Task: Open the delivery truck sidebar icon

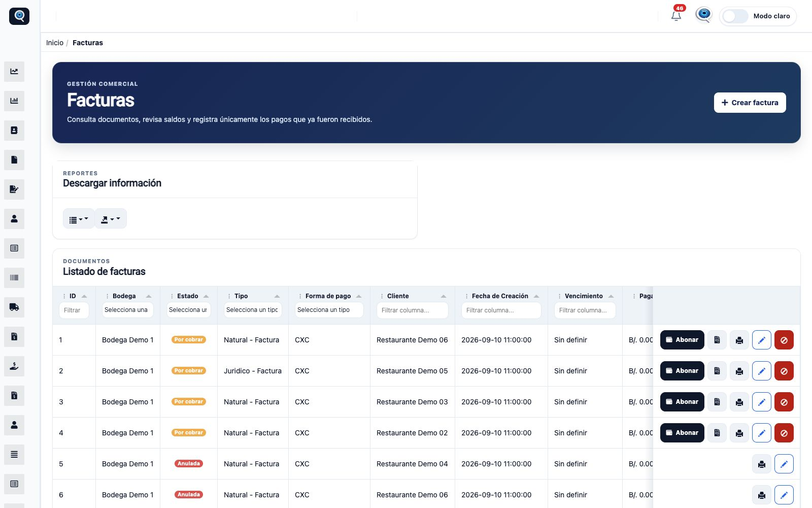Action: click(14, 307)
